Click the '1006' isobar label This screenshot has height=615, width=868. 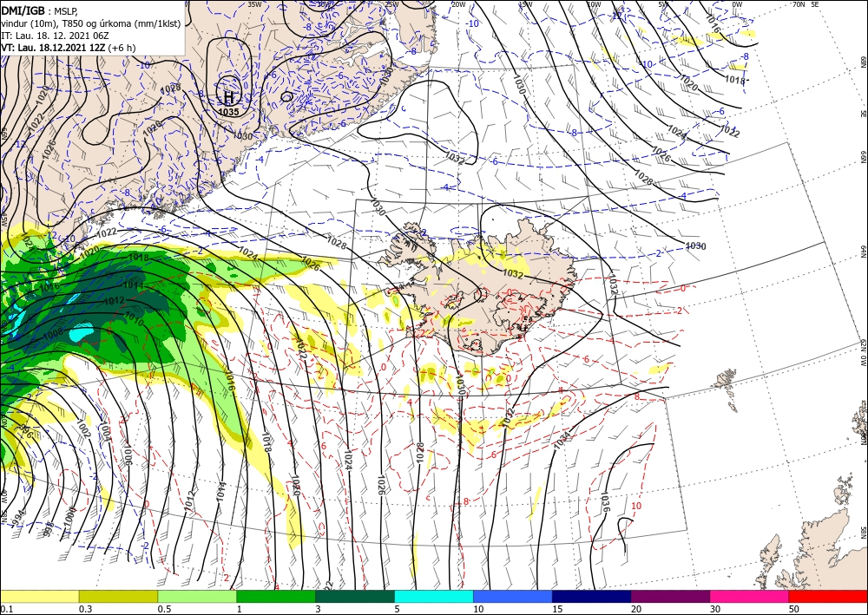[127, 455]
